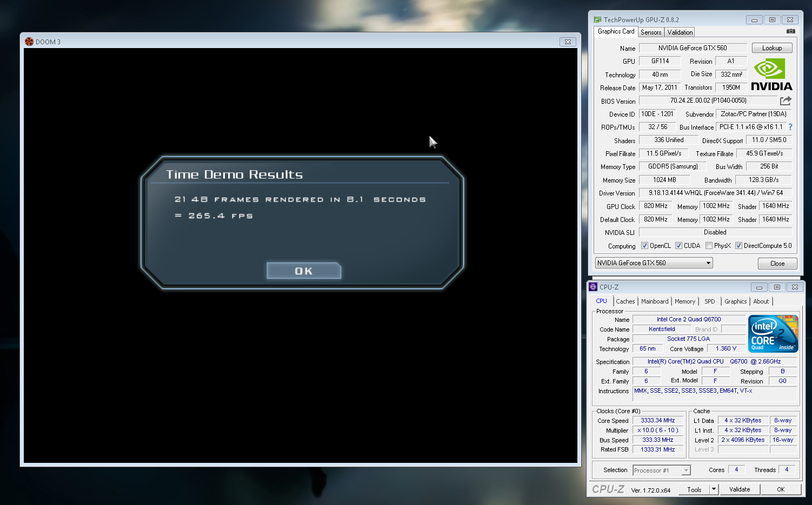
Task: Open the Graphics tab in CPU-Z
Action: 736,301
